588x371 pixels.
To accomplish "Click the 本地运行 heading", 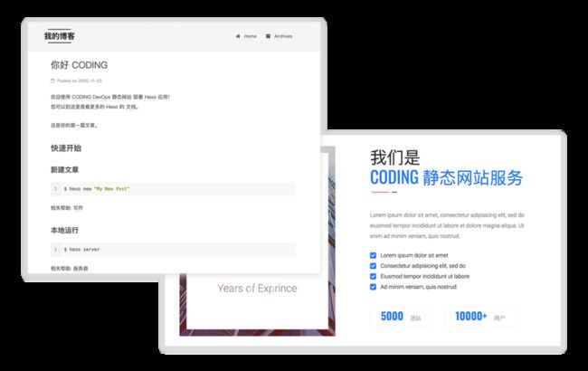I will tap(64, 230).
